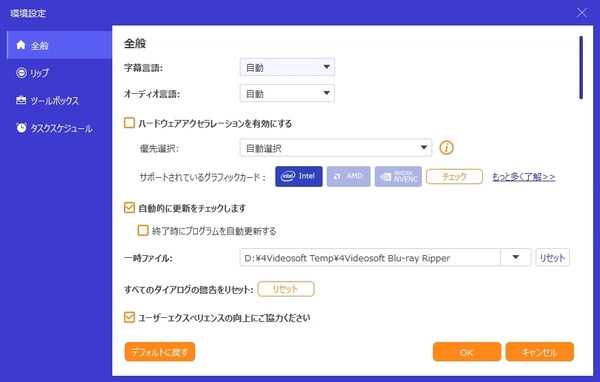
Task: Enable the ハードウェアアクセラレーションを有効にする checkbox
Action: click(129, 123)
